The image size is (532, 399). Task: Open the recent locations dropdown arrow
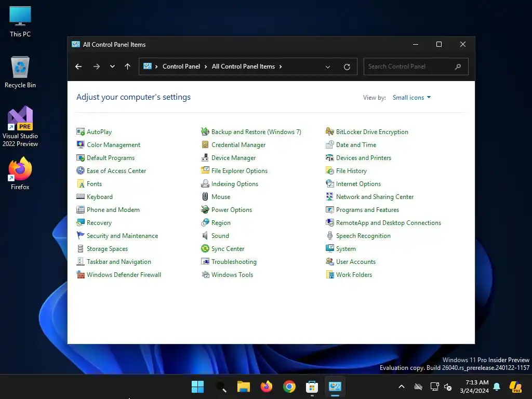tap(112, 66)
